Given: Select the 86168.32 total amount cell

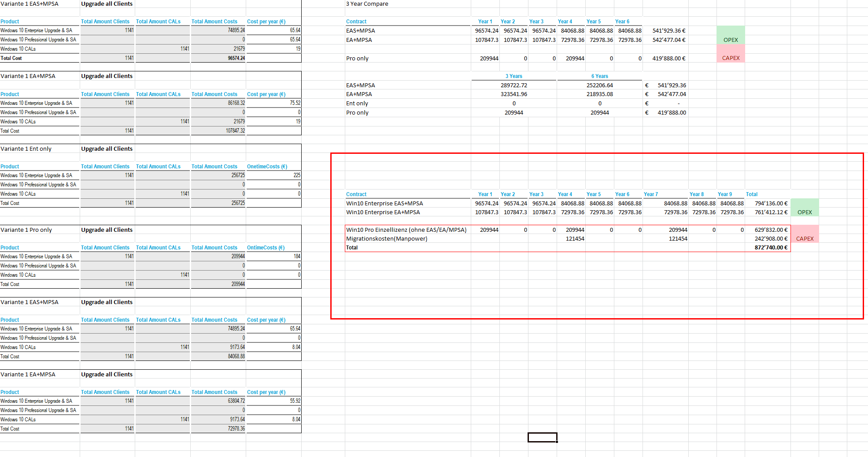Looking at the screenshot, I should pyautogui.click(x=218, y=103).
